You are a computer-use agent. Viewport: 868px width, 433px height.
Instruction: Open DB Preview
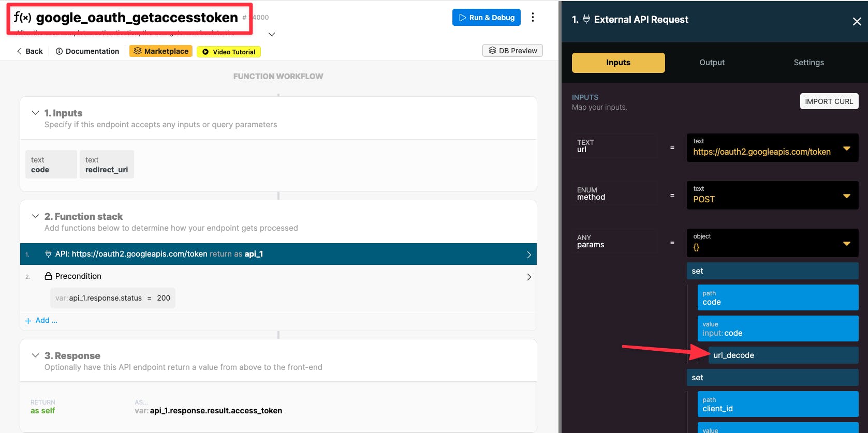[x=513, y=51]
